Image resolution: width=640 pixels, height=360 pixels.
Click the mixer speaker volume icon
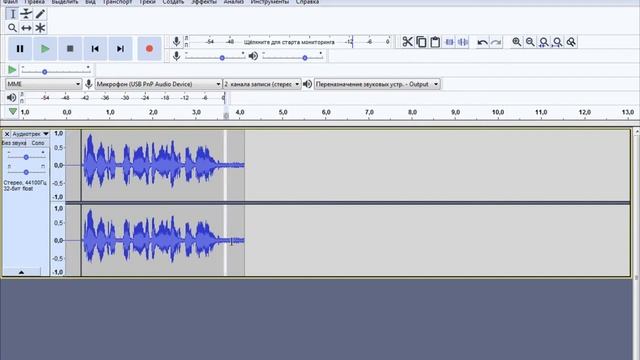253,56
